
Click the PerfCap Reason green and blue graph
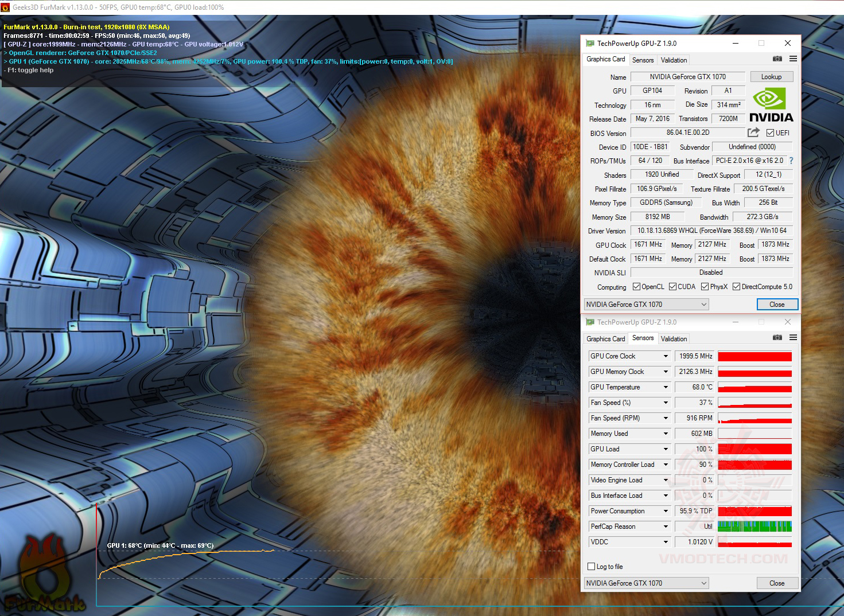pyautogui.click(x=754, y=527)
